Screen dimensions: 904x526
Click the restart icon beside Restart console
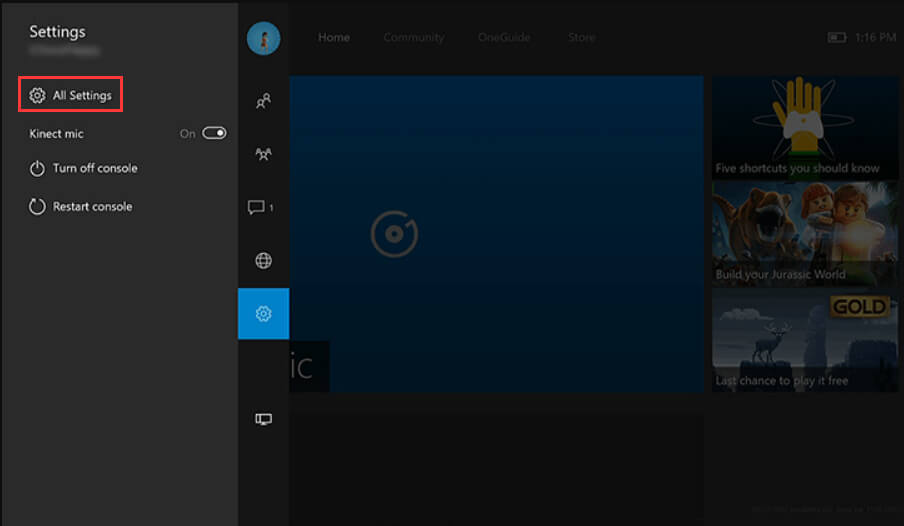click(37, 206)
